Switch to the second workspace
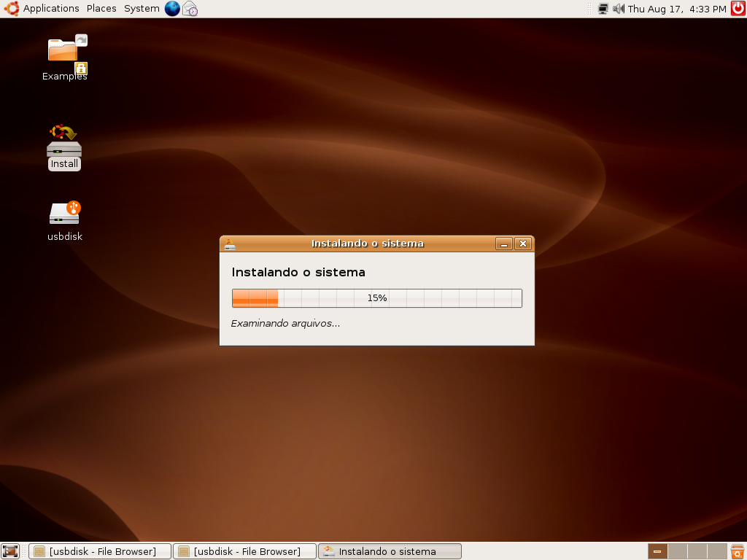Image resolution: width=747 pixels, height=560 pixels. (678, 551)
